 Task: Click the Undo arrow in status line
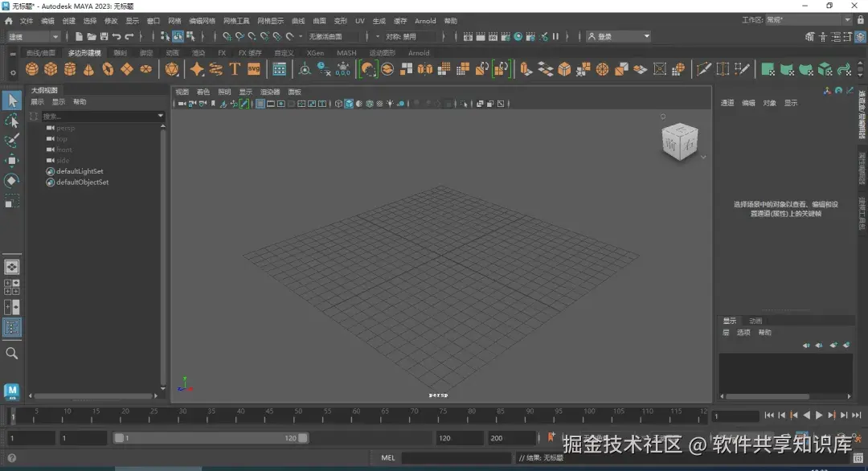pos(117,36)
